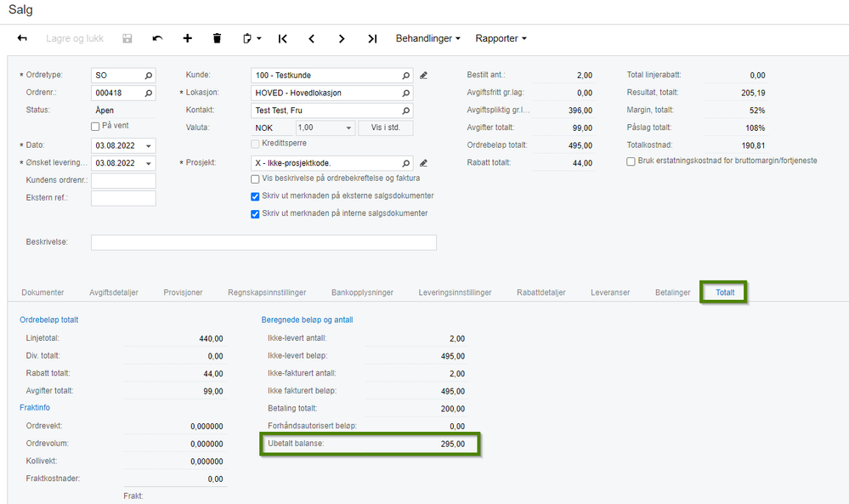Image resolution: width=849 pixels, height=504 pixels.
Task: Uncheck Skriv ut merknaden på eksterne salgsdokumenter
Action: click(255, 196)
